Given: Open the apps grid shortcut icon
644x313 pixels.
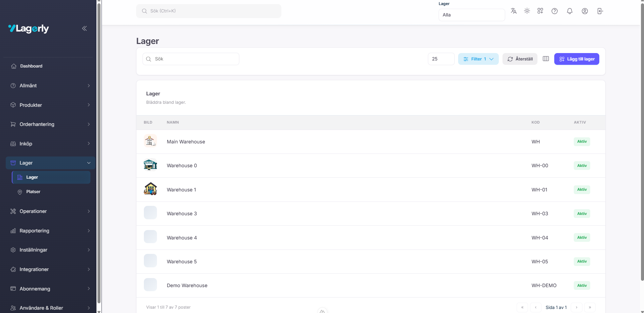Looking at the screenshot, I should click(x=540, y=11).
